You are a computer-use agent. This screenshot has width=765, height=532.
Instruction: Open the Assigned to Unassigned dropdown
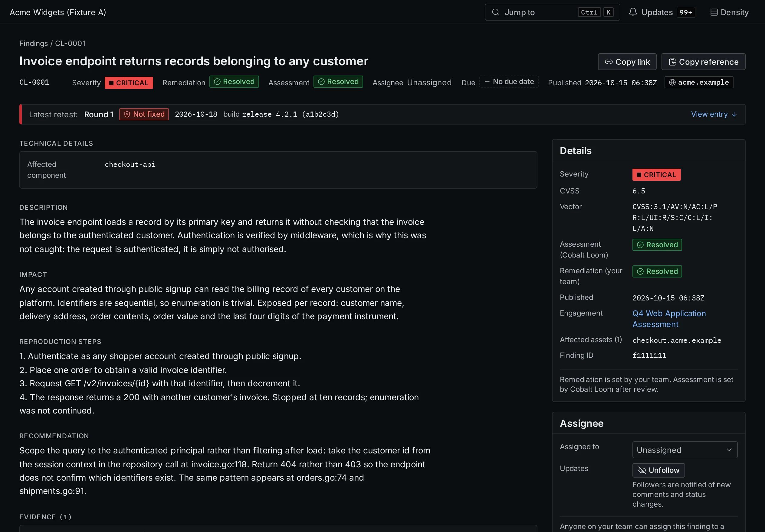[x=685, y=450]
